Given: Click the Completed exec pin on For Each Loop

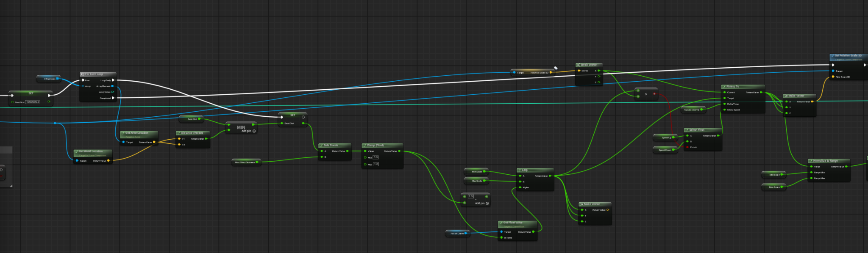Looking at the screenshot, I should (x=113, y=98).
